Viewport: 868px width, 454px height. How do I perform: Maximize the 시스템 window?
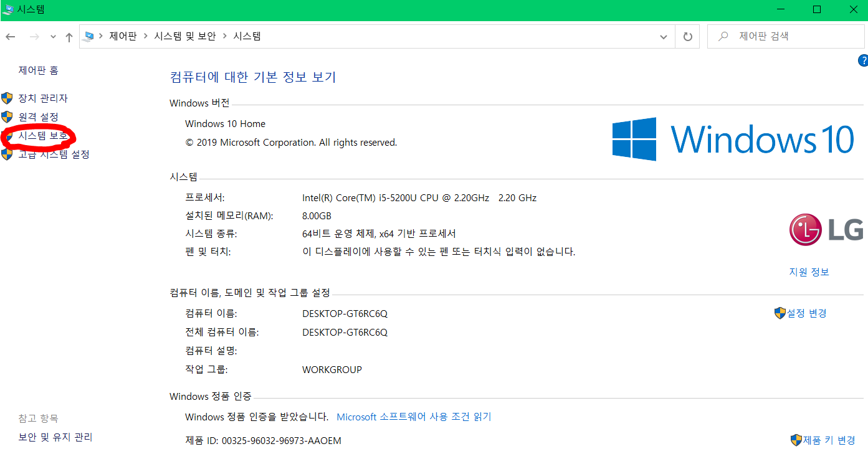pyautogui.click(x=817, y=9)
